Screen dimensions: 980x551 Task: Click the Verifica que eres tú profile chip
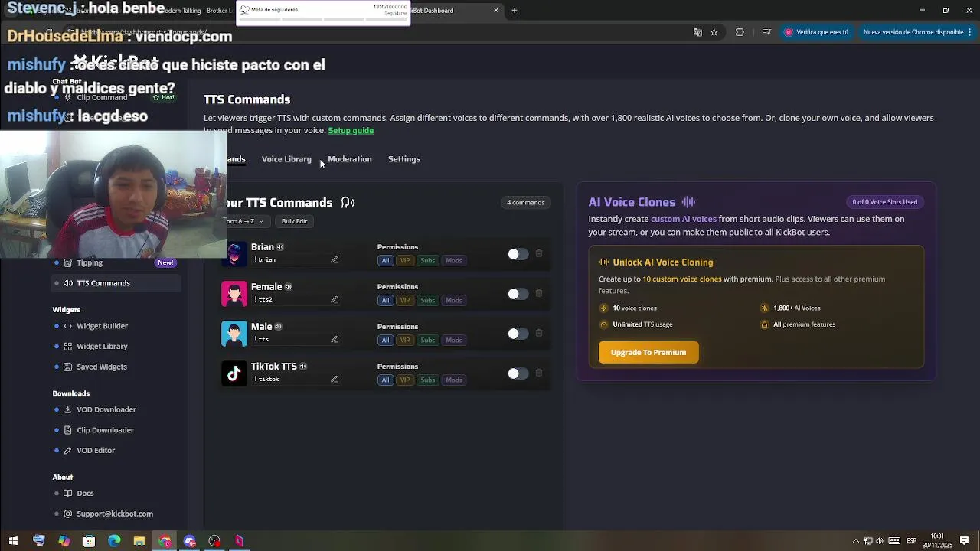(x=817, y=32)
